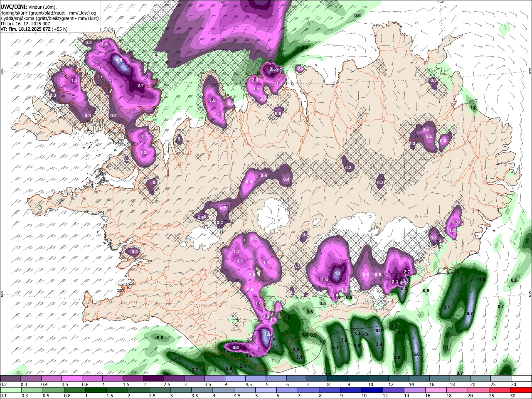
Task: Pick the bright pink 0.5 swatch in top legend row
Action: point(71,378)
